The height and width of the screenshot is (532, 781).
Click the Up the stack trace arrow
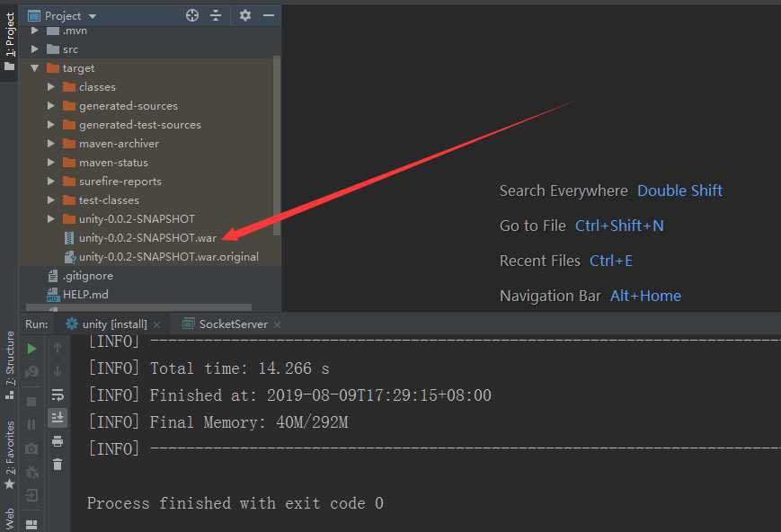58,348
